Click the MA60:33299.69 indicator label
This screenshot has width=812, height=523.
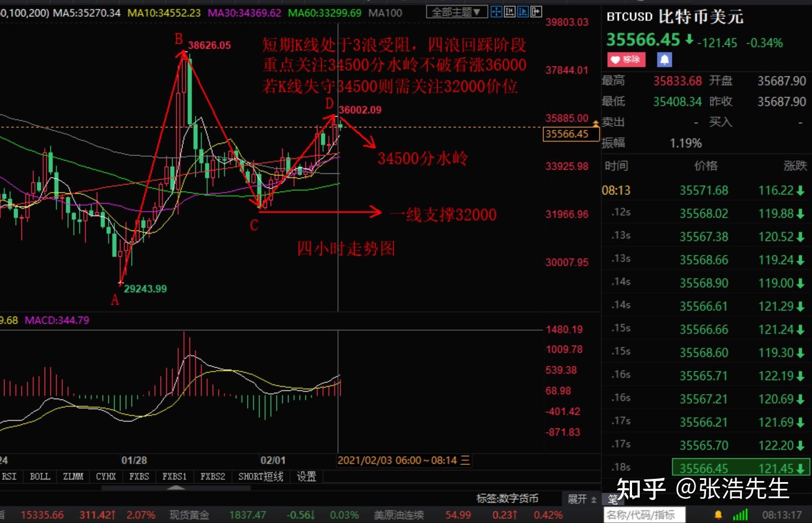click(x=325, y=13)
